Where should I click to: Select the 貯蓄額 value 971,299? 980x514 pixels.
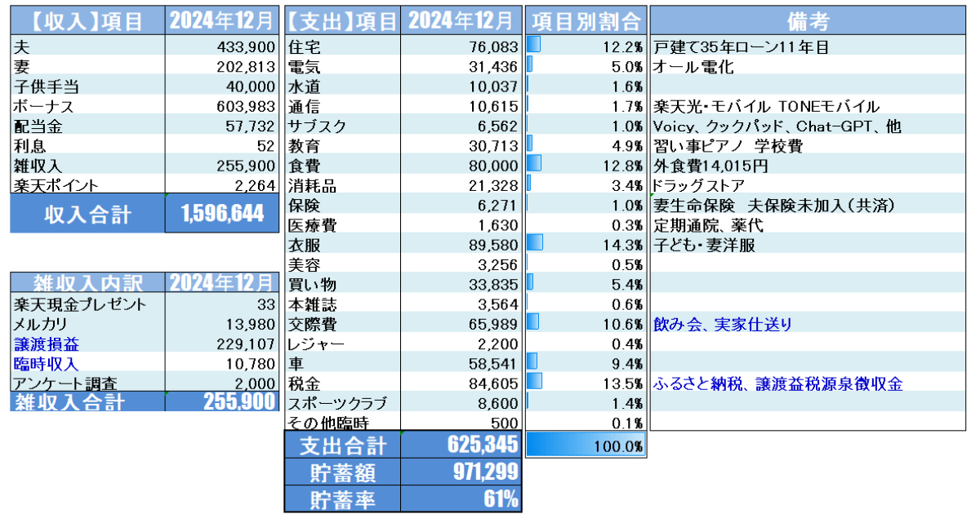click(461, 471)
